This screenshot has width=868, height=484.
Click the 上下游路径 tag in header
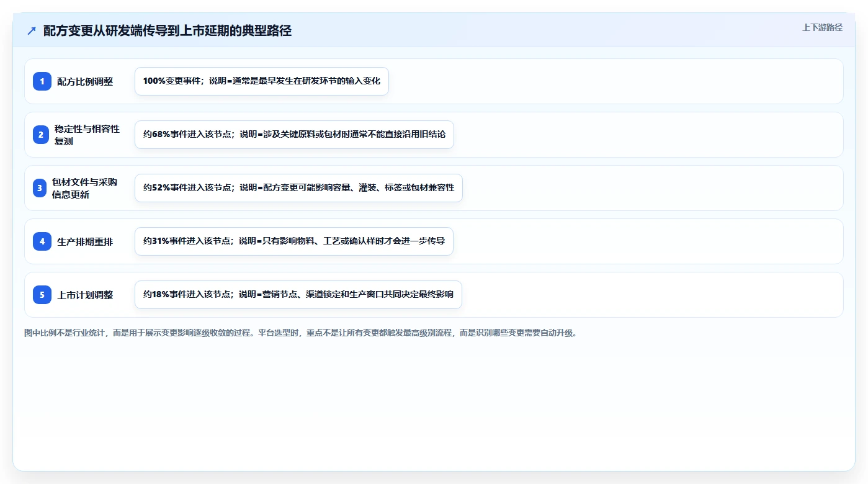pos(822,27)
